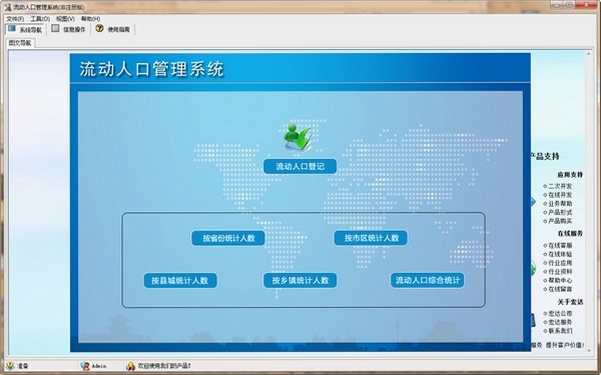Click the application icon in title bar
The height and width of the screenshot is (375, 601).
(x=8, y=7)
